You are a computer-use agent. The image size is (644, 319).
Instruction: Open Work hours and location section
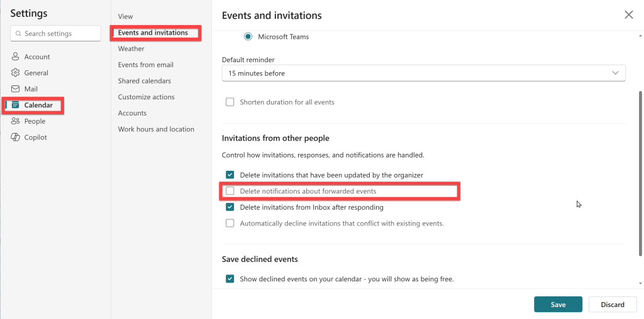coord(156,129)
